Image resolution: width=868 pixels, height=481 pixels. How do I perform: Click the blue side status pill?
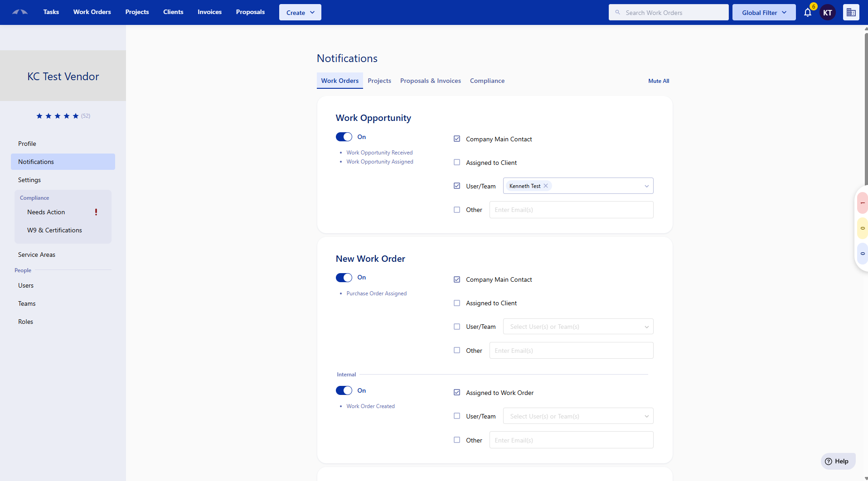point(863,254)
